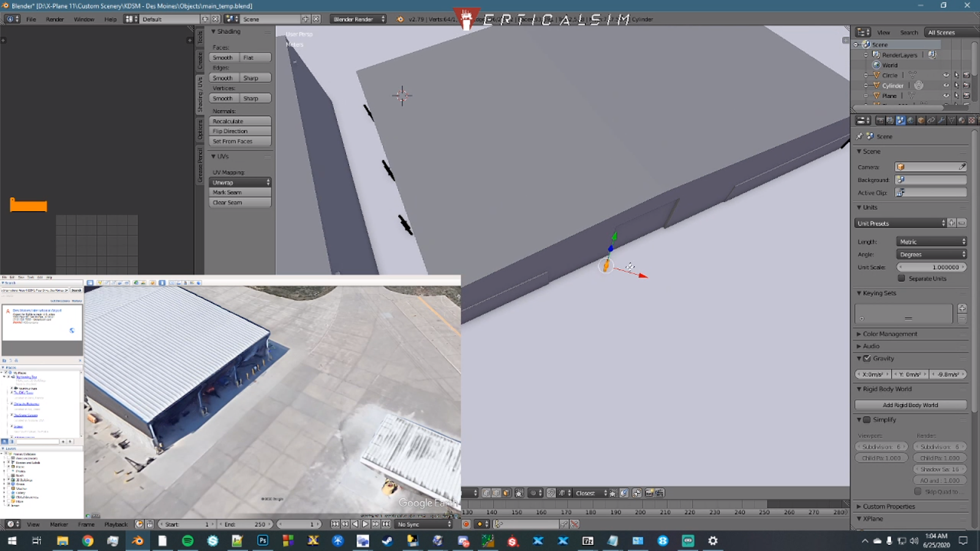Viewport: 980px width, 551px height.
Task: Click the Recalculate normals button
Action: coord(240,121)
